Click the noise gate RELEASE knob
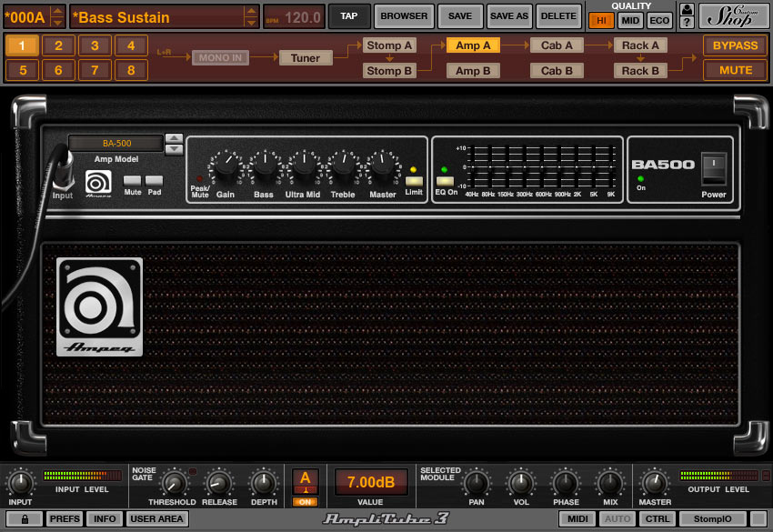773x532 pixels. point(219,483)
